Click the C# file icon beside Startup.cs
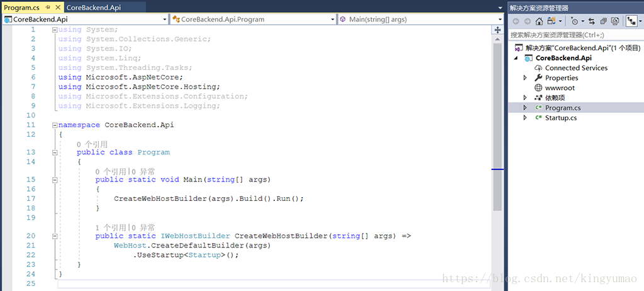644x291 pixels. (x=538, y=118)
